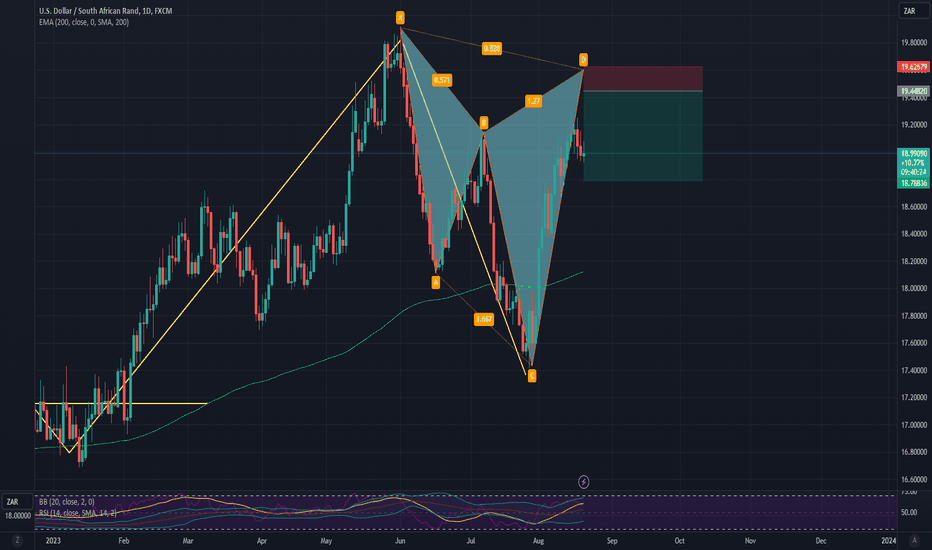Open the ZAR currency selector at top right
The image size is (932, 550).
pos(913,11)
